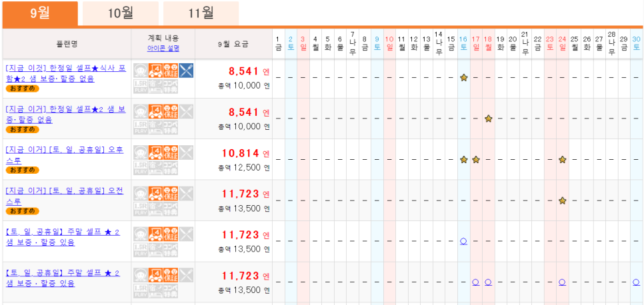Click the おすすめ badge under 식사 포함 plan
The height and width of the screenshot is (305, 644).
(23, 89)
